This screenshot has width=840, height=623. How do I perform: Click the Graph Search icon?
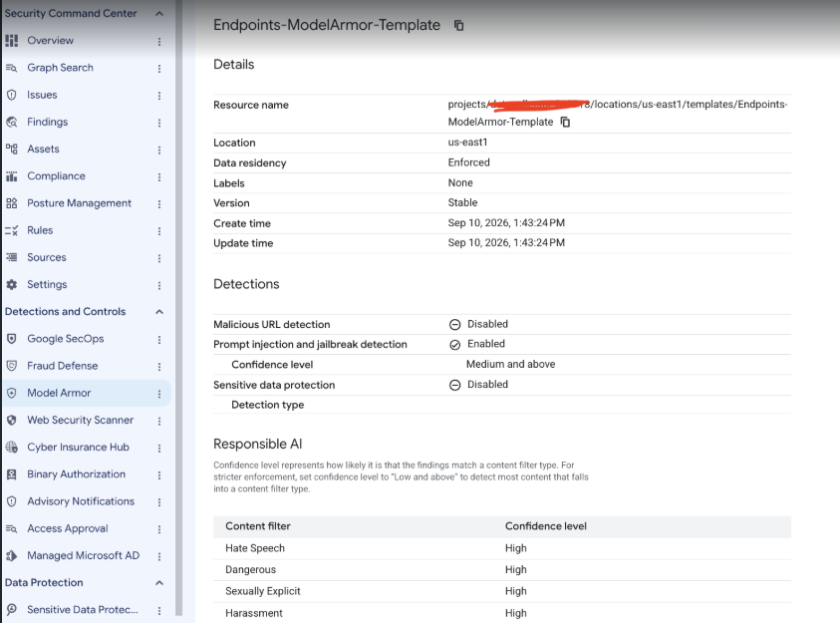coord(11,68)
